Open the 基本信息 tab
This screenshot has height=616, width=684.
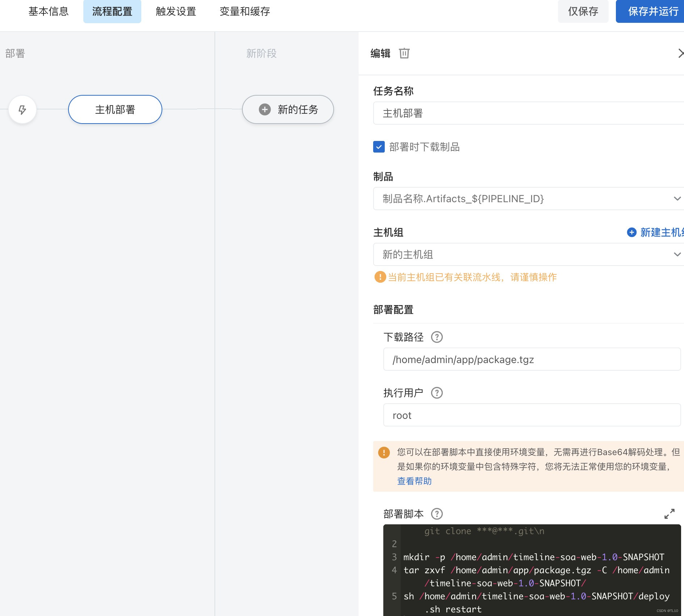[49, 12]
